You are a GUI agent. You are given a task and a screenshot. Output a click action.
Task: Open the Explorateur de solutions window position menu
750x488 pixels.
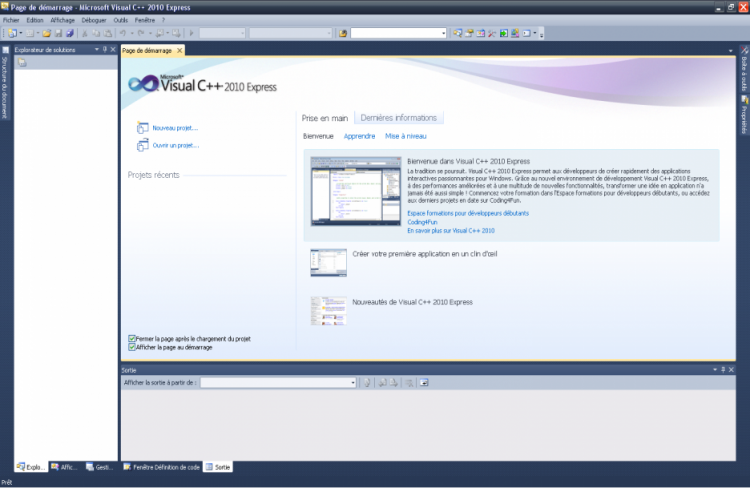pyautogui.click(x=97, y=49)
